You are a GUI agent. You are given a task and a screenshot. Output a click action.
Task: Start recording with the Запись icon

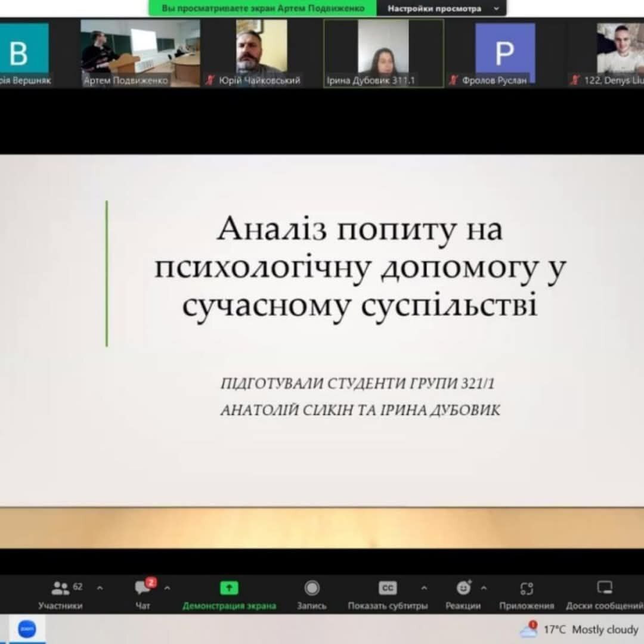[x=312, y=588]
